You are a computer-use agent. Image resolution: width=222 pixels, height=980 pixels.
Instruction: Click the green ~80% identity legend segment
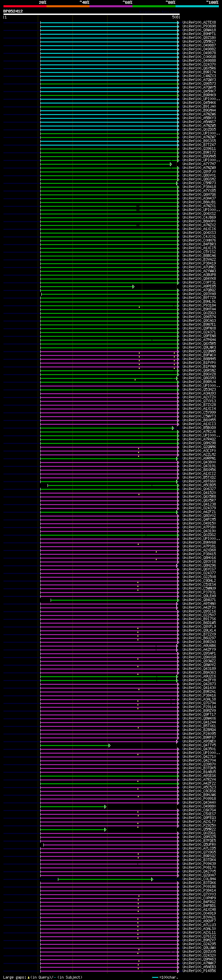[154, 6]
